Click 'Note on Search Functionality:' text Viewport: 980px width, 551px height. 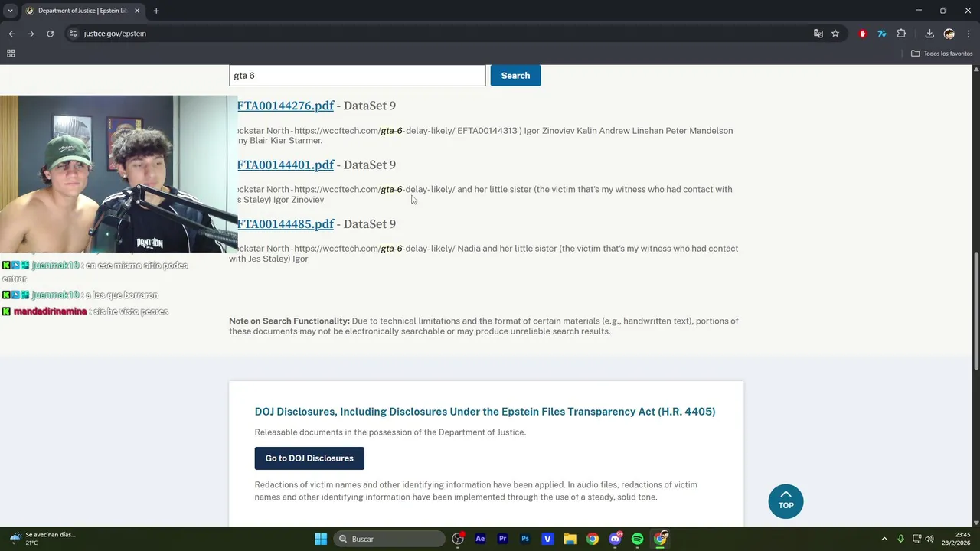(289, 321)
